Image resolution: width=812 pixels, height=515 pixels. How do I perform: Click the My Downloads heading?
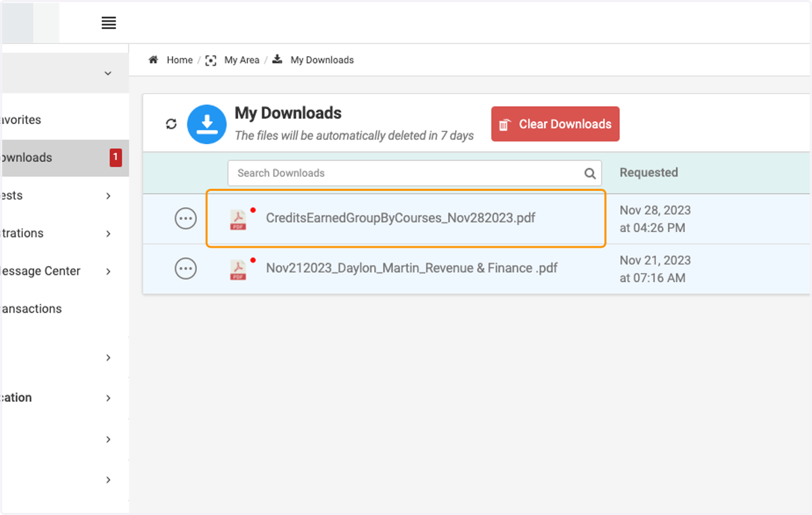288,113
